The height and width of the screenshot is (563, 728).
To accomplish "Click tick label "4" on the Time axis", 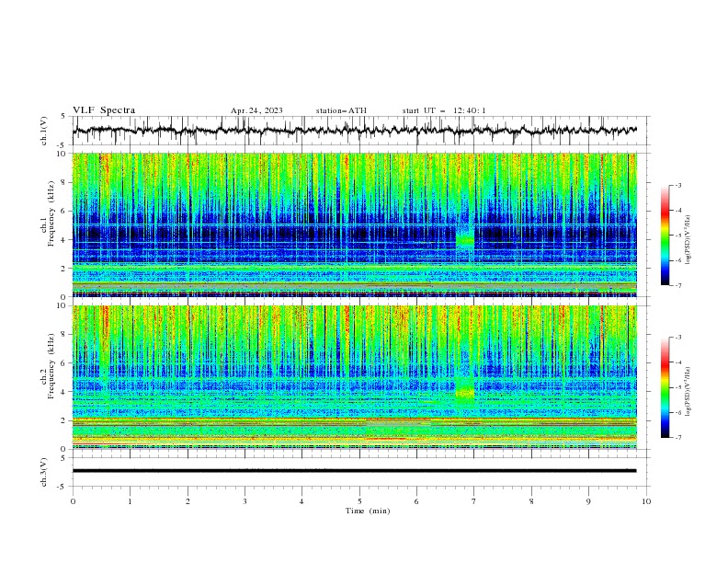I will click(301, 501).
